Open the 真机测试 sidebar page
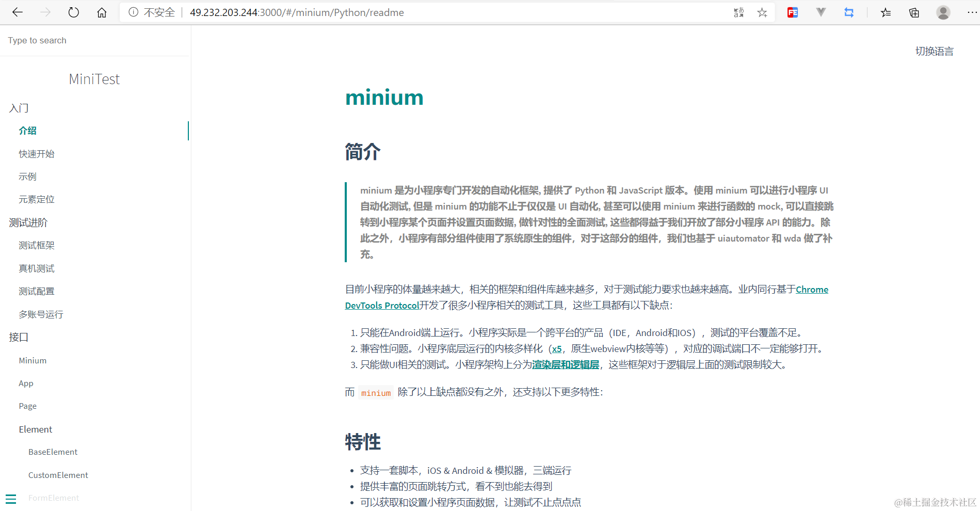Image resolution: width=980 pixels, height=511 pixels. tap(37, 268)
